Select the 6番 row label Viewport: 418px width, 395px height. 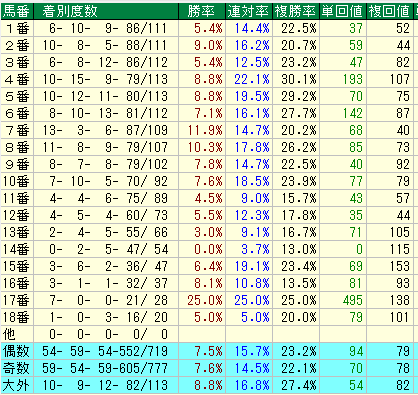tap(17, 113)
